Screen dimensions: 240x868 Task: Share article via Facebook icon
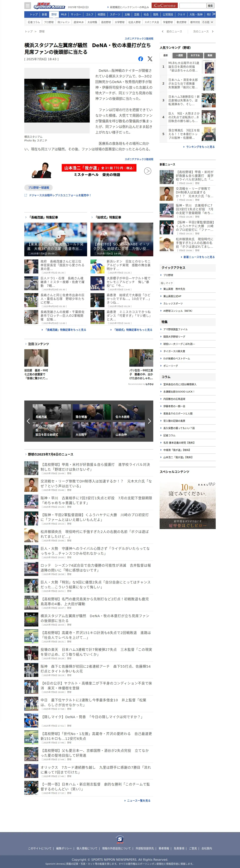point(140,59)
